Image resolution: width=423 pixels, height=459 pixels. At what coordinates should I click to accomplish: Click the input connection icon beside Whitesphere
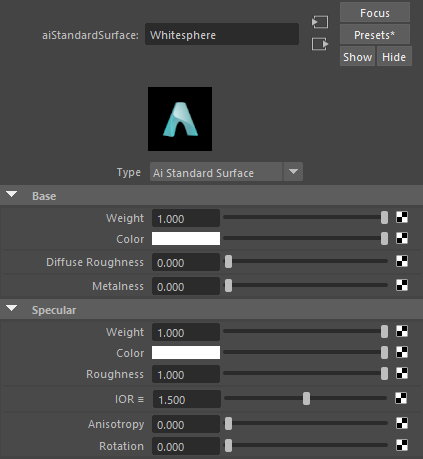tap(320, 22)
